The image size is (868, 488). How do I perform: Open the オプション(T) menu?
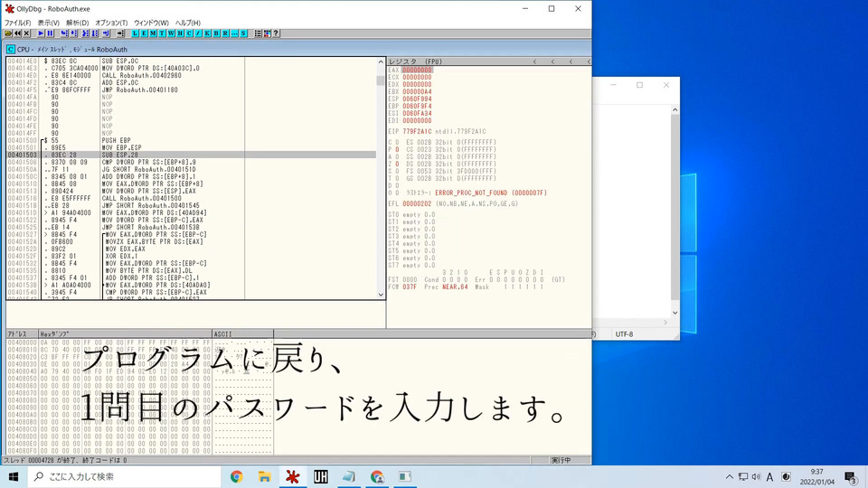pyautogui.click(x=110, y=23)
